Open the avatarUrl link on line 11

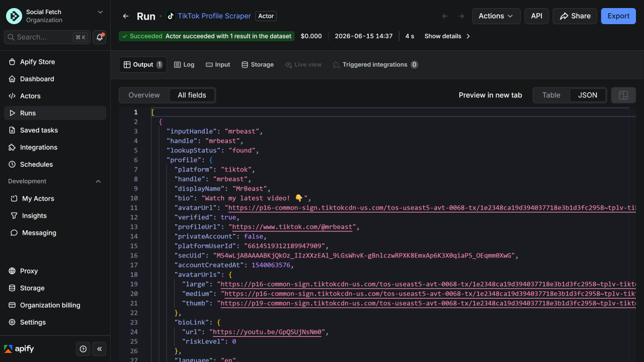[432, 208]
